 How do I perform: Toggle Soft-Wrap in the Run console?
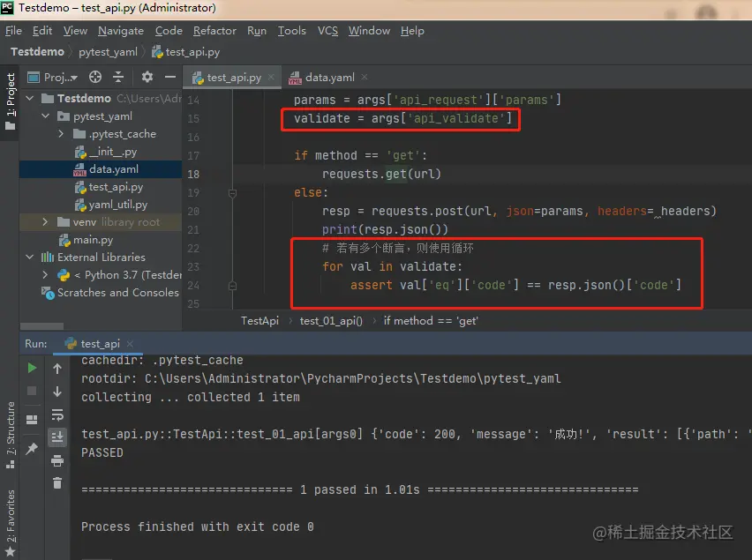(57, 414)
